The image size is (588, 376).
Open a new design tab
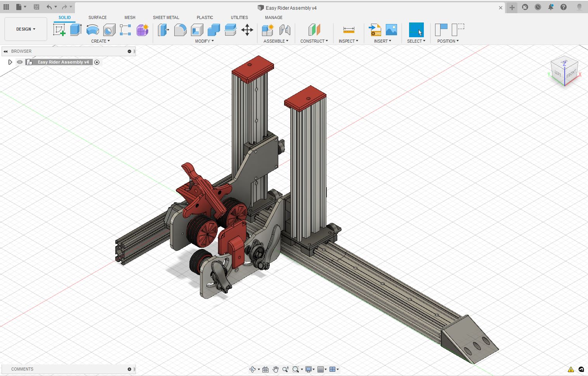[x=512, y=7]
